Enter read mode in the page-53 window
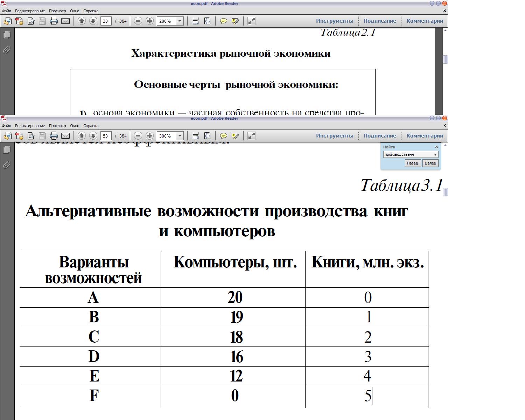Image resolution: width=525 pixels, height=420 pixels. pyautogui.click(x=251, y=136)
